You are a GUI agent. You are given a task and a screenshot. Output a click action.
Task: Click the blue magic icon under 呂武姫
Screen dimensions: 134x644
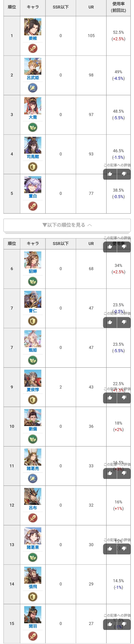coord(33,88)
